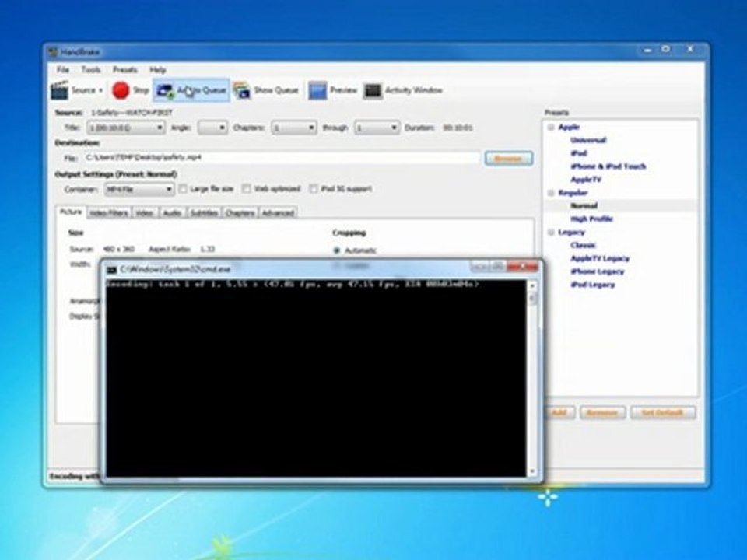Switch to the Advanced tab

[278, 213]
